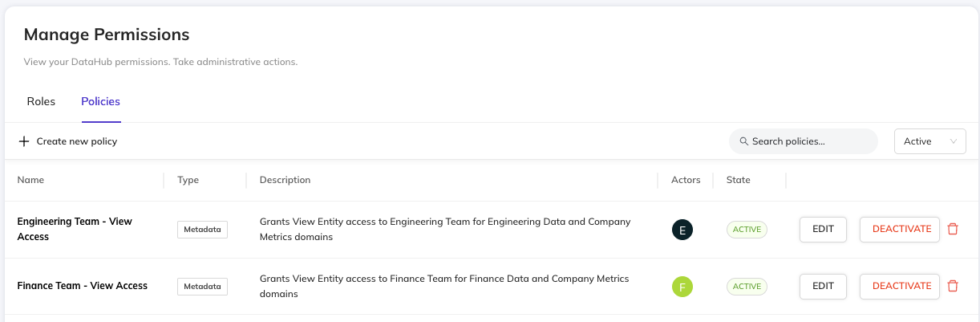Click the plus icon to create policy
980x322 pixels.
point(24,141)
